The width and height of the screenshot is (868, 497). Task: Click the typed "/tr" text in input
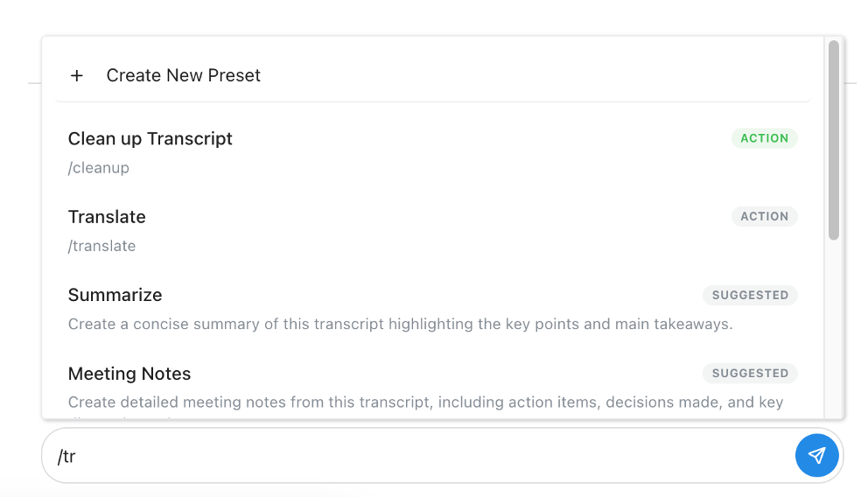pyautogui.click(x=66, y=456)
